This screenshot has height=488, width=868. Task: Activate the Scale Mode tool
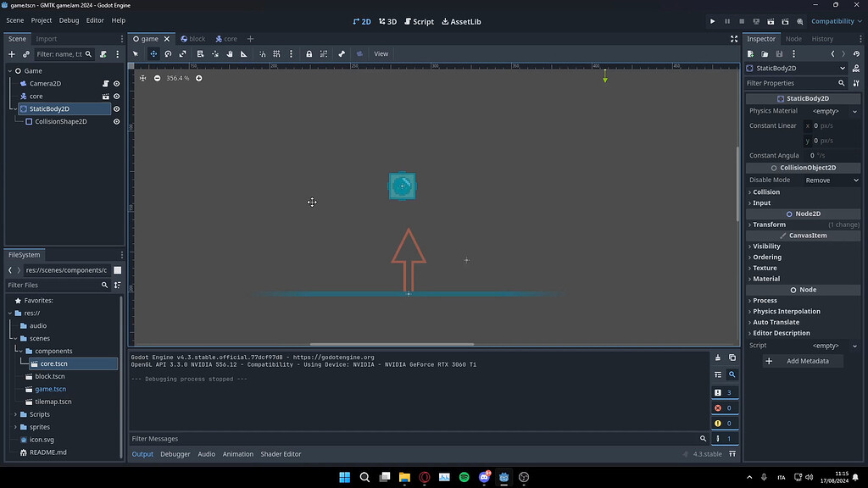[x=183, y=53]
